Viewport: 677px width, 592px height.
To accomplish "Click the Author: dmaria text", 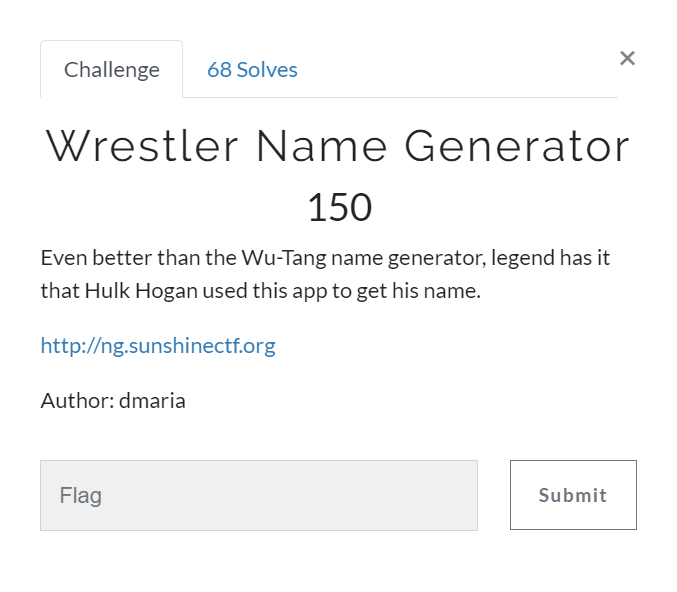I will coord(113,401).
